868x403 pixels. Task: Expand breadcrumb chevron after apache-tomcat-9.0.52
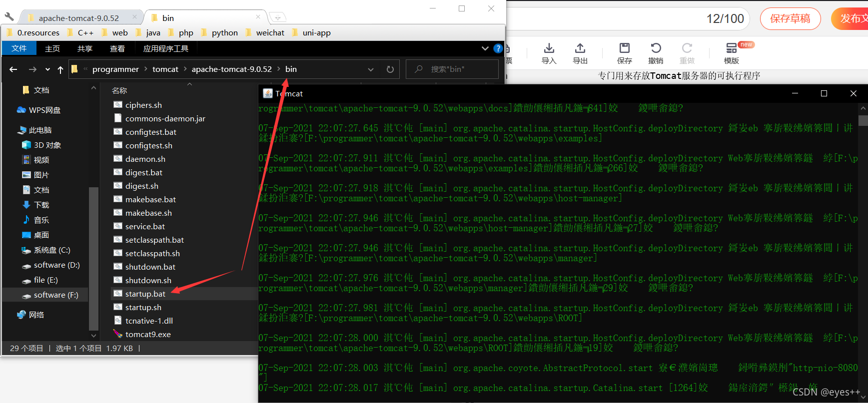[278, 69]
